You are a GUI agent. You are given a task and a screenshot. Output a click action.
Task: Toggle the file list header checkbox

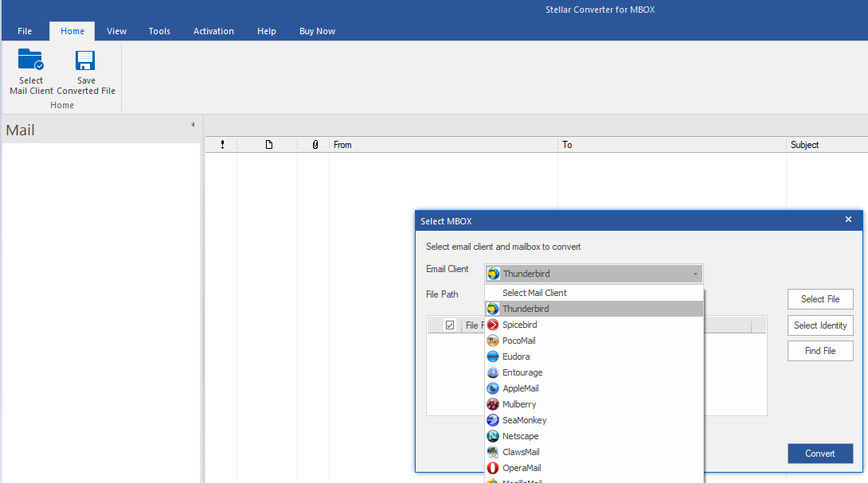pos(449,325)
